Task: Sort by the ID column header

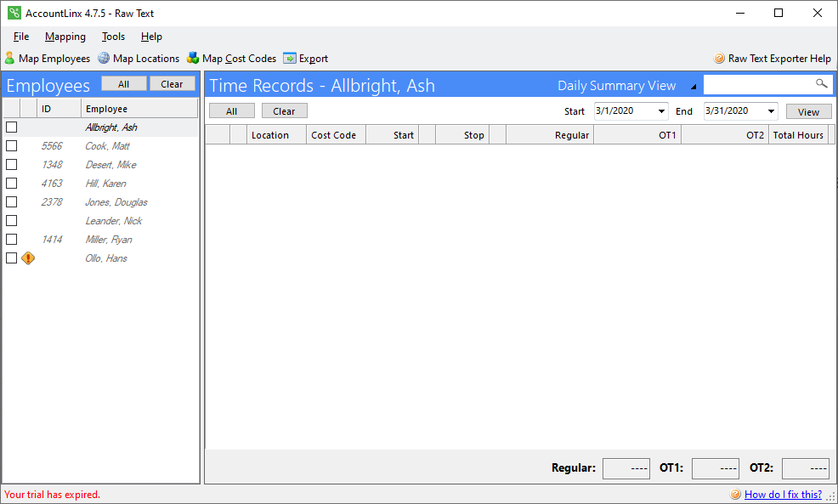Action: (59, 109)
